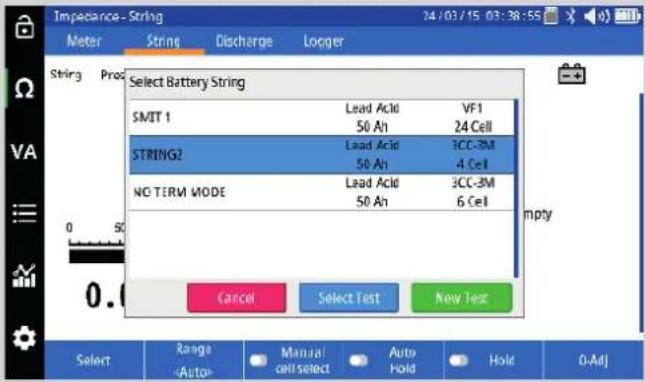The image size is (645, 382).
Task: Click the Select Test button
Action: click(349, 298)
